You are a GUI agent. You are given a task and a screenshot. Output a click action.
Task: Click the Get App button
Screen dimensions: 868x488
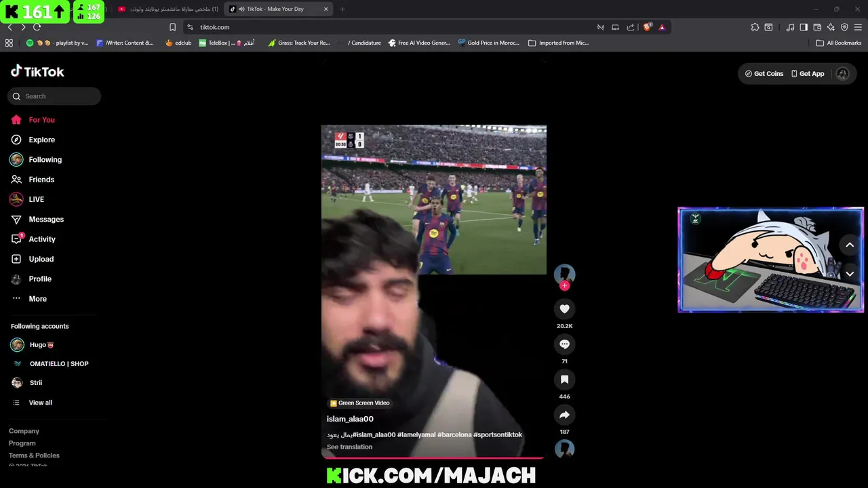point(808,74)
